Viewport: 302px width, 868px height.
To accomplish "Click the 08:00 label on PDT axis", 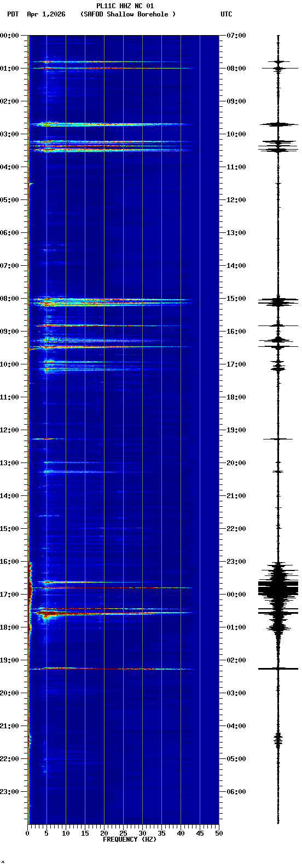I will tap(9, 299).
